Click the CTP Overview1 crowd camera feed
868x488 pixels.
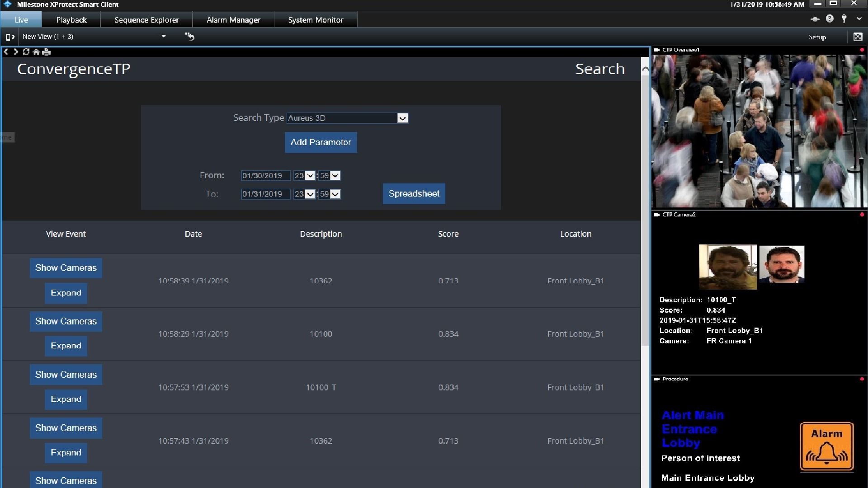(759, 131)
